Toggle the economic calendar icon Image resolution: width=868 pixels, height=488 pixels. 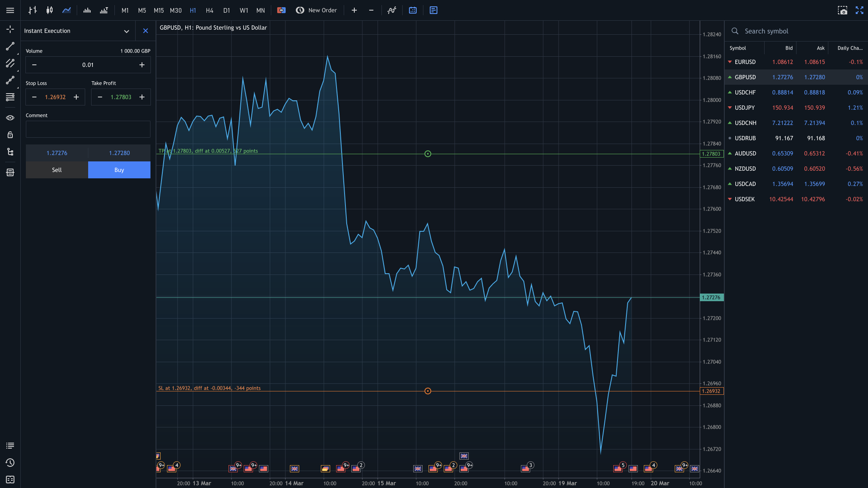pyautogui.click(x=413, y=10)
